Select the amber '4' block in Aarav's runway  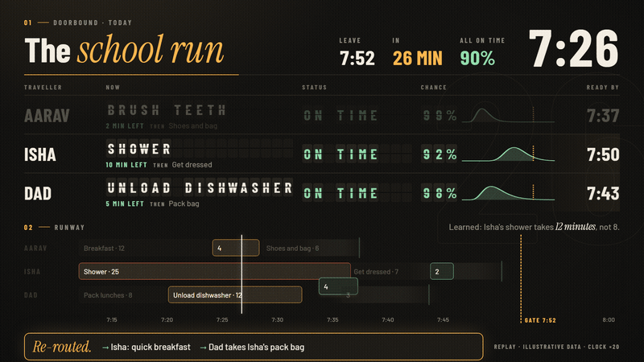click(x=236, y=249)
